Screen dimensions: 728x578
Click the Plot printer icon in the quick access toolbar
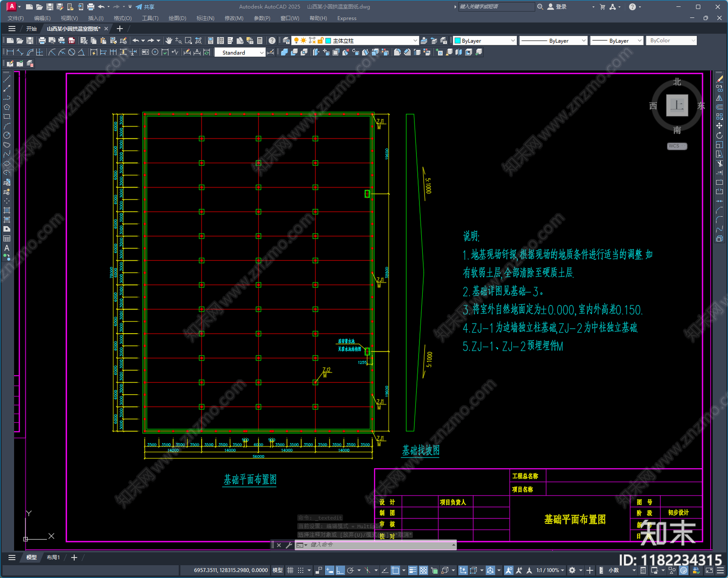tap(91, 7)
